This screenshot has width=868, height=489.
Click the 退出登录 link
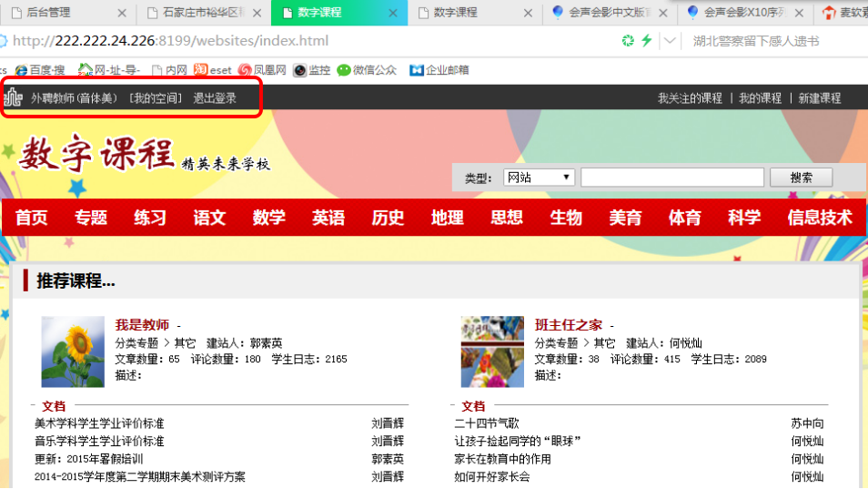[x=215, y=98]
